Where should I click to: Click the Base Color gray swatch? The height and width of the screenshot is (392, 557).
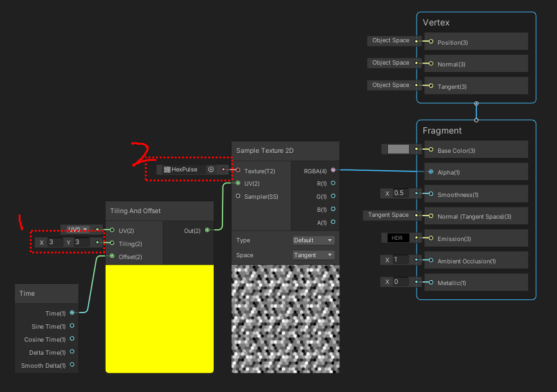398,149
